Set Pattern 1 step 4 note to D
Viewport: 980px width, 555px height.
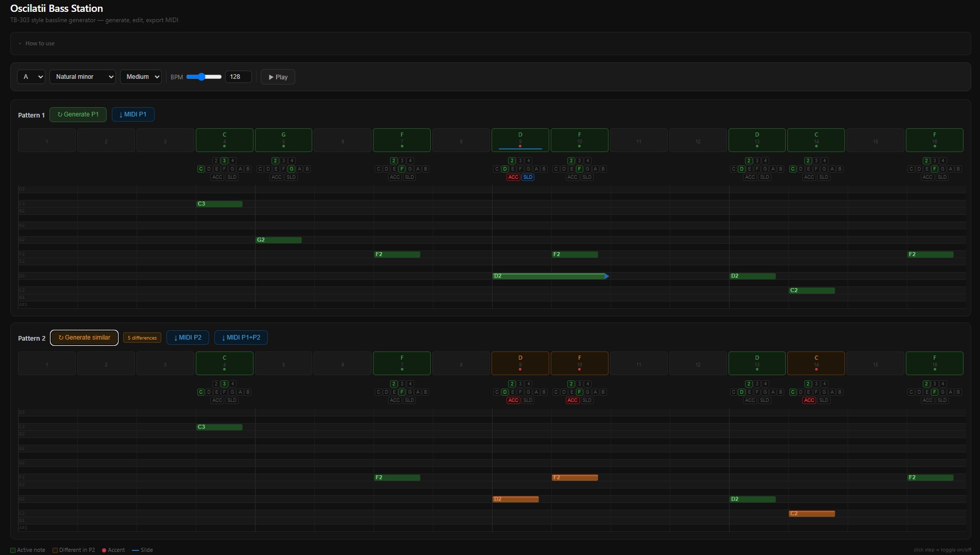[209, 169]
